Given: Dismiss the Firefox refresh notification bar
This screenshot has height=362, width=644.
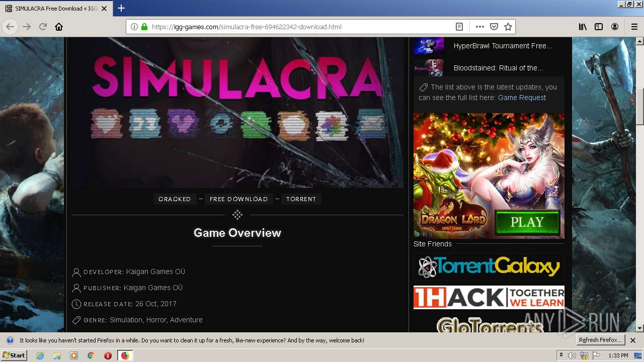Looking at the screenshot, I should pos(633,340).
